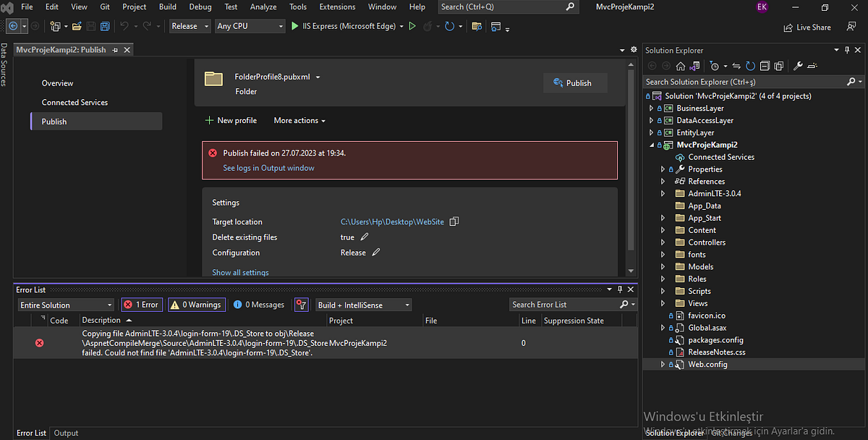Click the Undo toolbar icon
This screenshot has width=868, height=440.
[x=123, y=26]
